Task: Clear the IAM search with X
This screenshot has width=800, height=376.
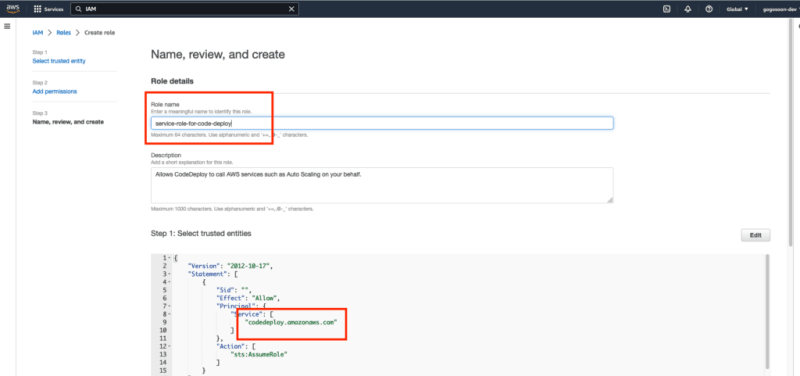Action: click(291, 9)
